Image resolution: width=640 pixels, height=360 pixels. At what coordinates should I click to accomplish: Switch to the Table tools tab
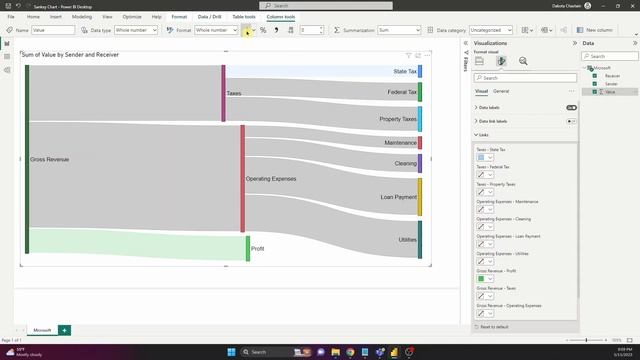pos(244,17)
